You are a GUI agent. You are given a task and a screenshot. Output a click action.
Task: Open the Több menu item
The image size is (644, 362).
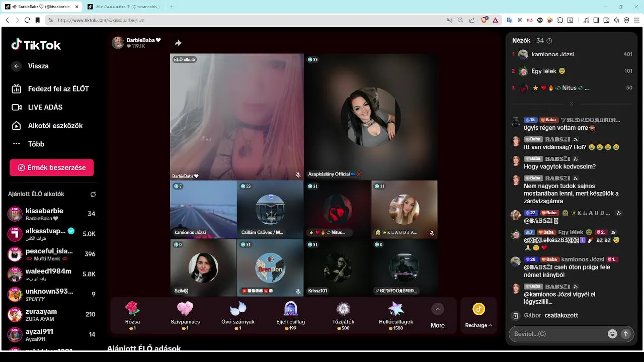coord(28,144)
